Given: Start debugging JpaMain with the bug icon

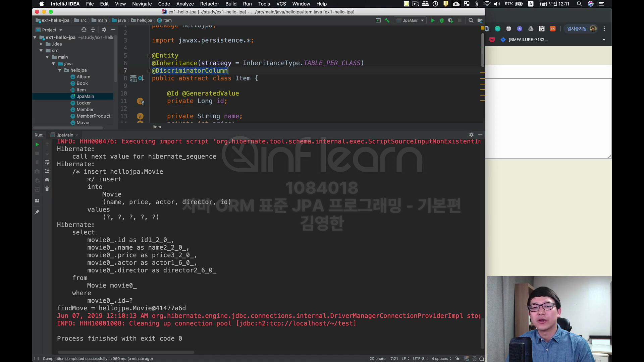Looking at the screenshot, I should pyautogui.click(x=441, y=20).
